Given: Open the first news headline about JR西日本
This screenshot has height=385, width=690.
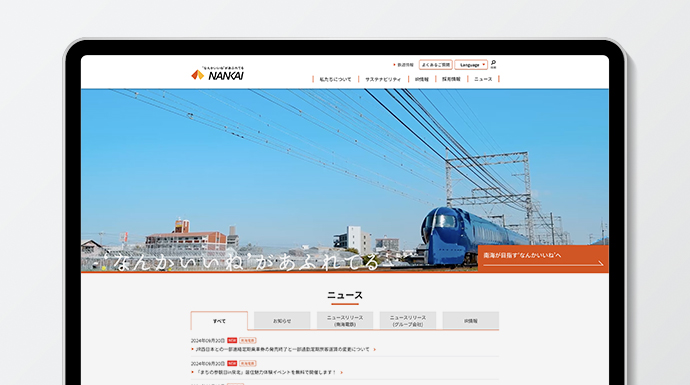Looking at the screenshot, I should tap(282, 349).
